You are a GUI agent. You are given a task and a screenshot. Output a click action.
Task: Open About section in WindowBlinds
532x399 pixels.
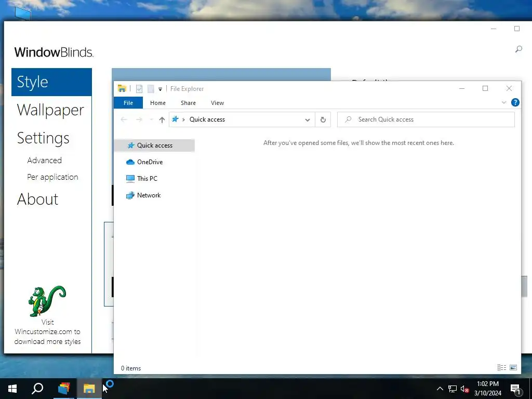coord(37,199)
